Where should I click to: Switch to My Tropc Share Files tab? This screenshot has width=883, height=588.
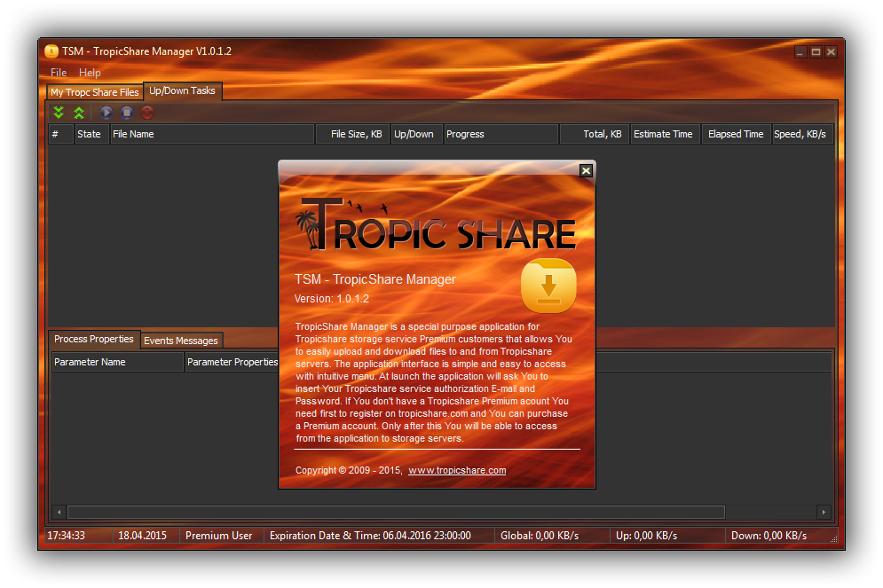(95, 92)
